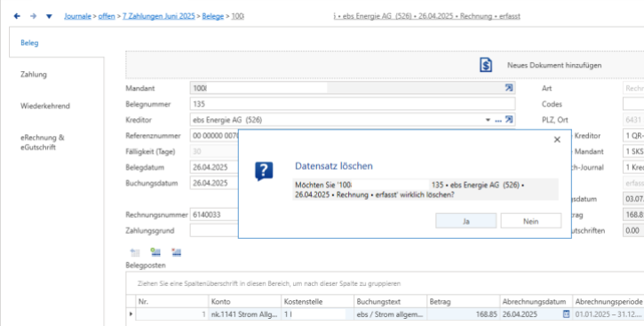
Task: Open the navigation history dropdown triangle
Action: (49, 16)
